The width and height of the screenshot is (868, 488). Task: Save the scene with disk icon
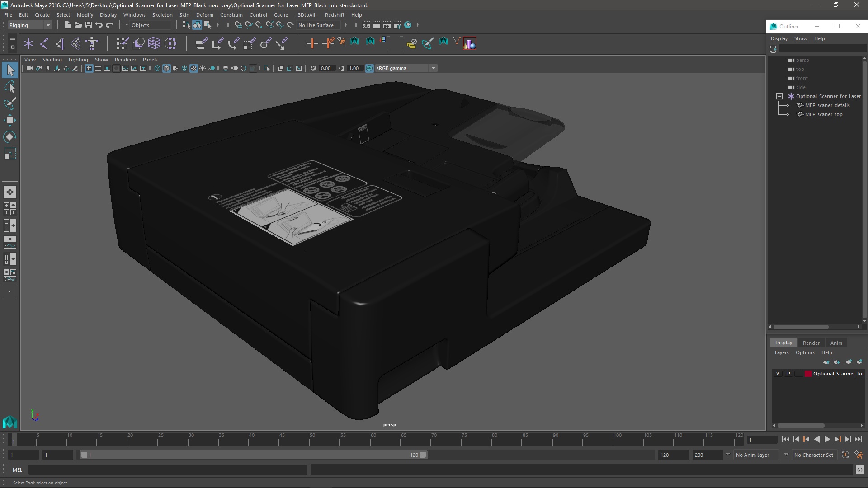(89, 25)
